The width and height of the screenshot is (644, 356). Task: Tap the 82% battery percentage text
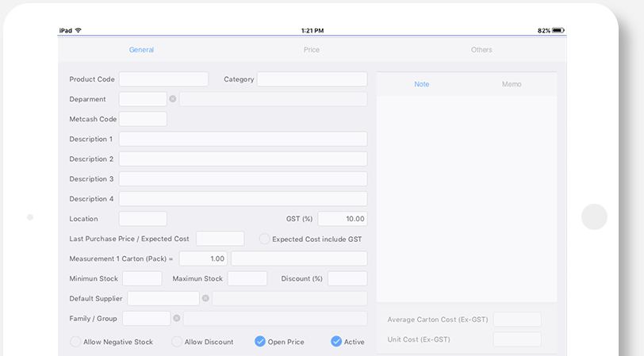[544, 30]
